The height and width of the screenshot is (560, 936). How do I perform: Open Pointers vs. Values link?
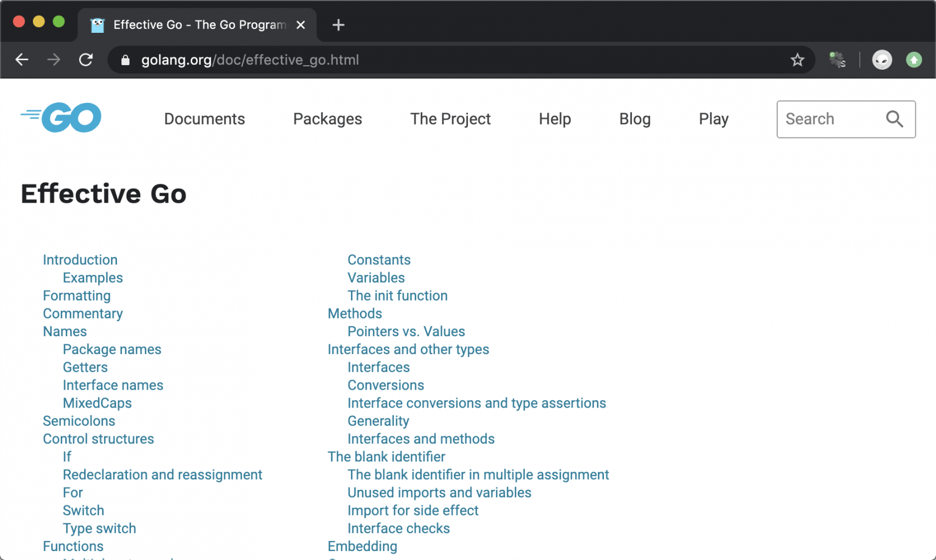406,331
